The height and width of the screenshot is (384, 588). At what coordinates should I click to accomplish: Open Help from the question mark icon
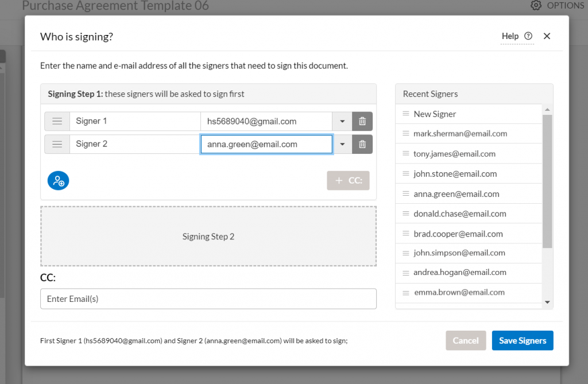[528, 36]
